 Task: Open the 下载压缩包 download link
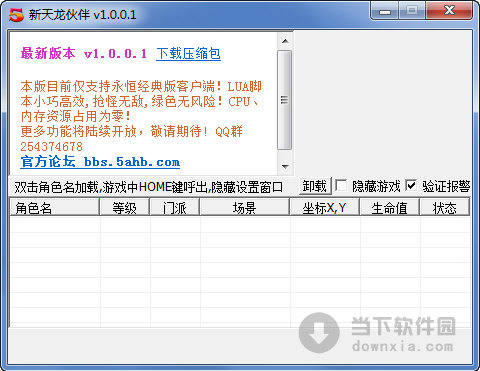(x=188, y=54)
